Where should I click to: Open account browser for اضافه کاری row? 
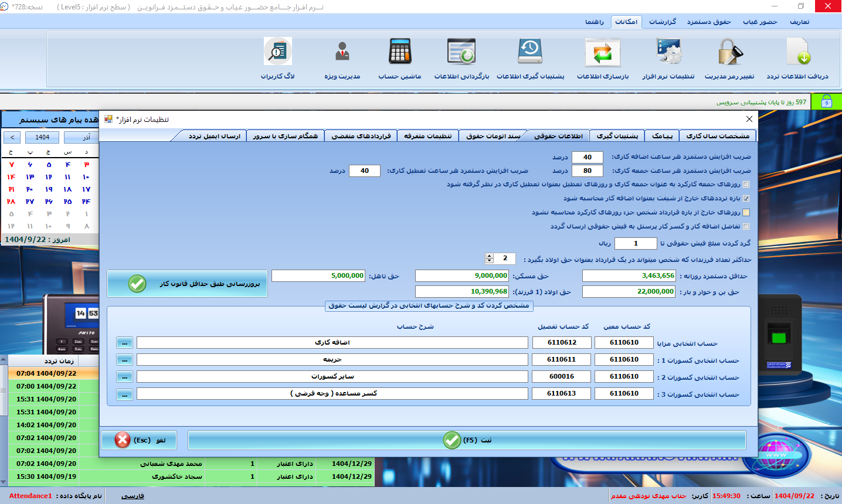point(124,343)
